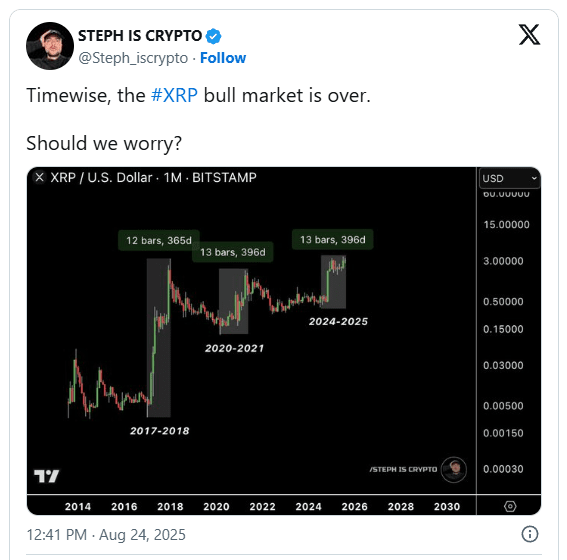Image resolution: width=567 pixels, height=560 pixels.
Task: Click the 2020-2021 text annotation
Action: pos(234,348)
